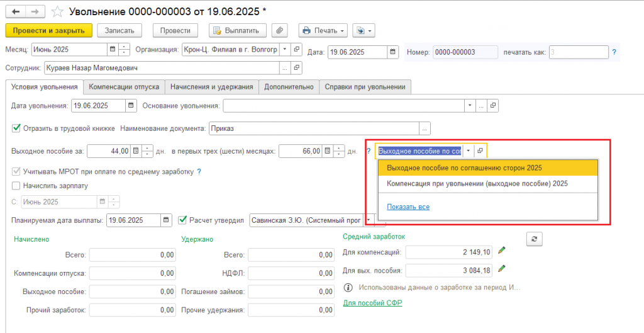The image size is (644, 333).
Task: Edit average earnings for severance pencil
Action: tap(501, 269)
